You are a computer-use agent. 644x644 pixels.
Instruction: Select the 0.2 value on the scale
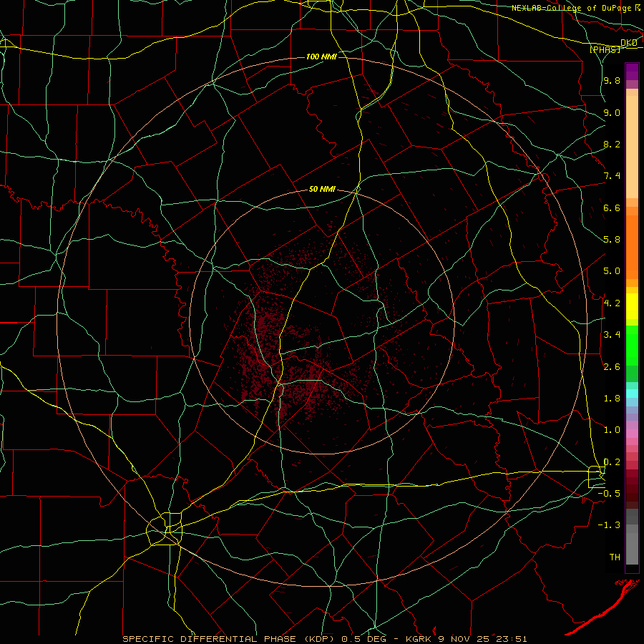click(612, 462)
